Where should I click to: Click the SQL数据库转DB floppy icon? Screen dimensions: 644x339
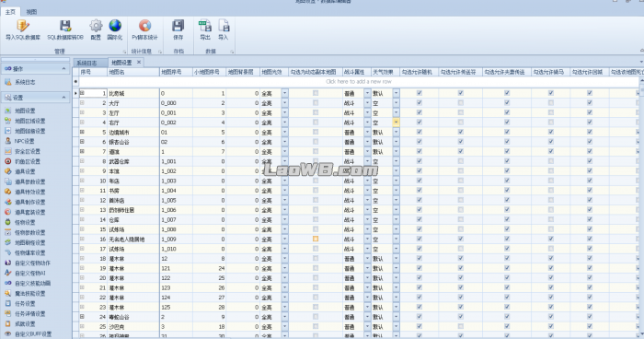click(65, 26)
